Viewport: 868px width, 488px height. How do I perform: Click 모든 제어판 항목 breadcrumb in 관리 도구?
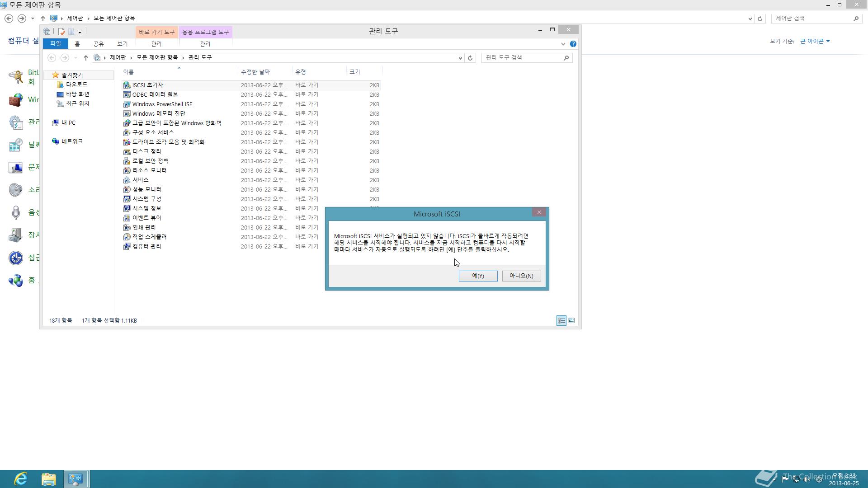pyautogui.click(x=157, y=58)
